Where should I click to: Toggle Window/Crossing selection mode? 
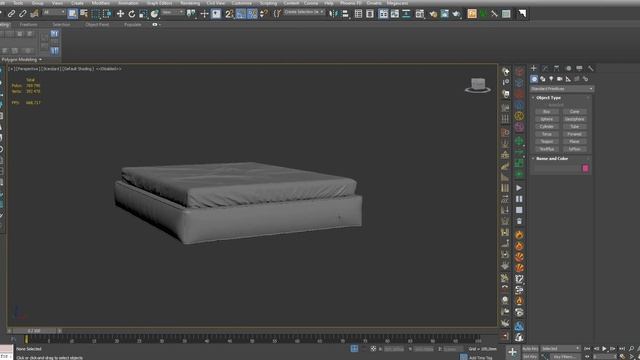click(x=107, y=14)
